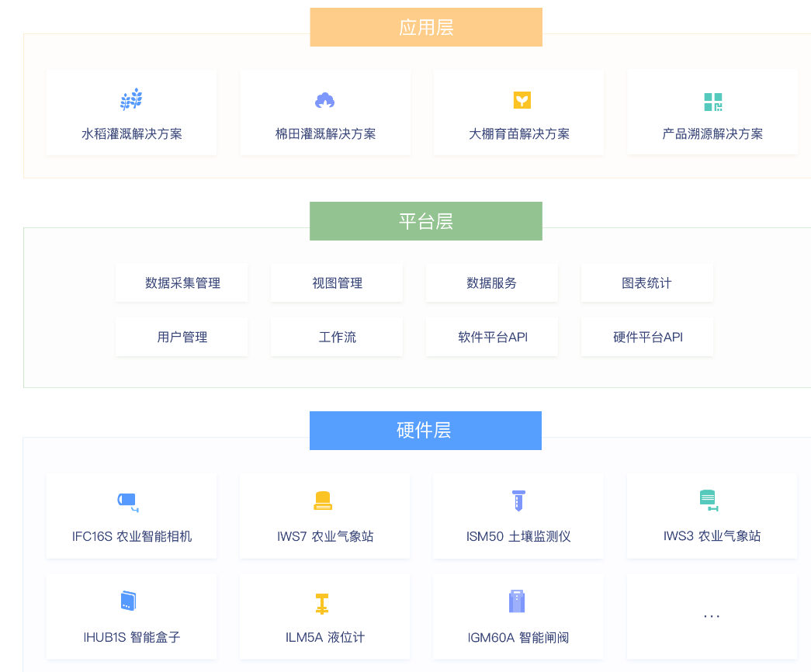Open the 水稻灌溉解决方案 label

tap(132, 134)
